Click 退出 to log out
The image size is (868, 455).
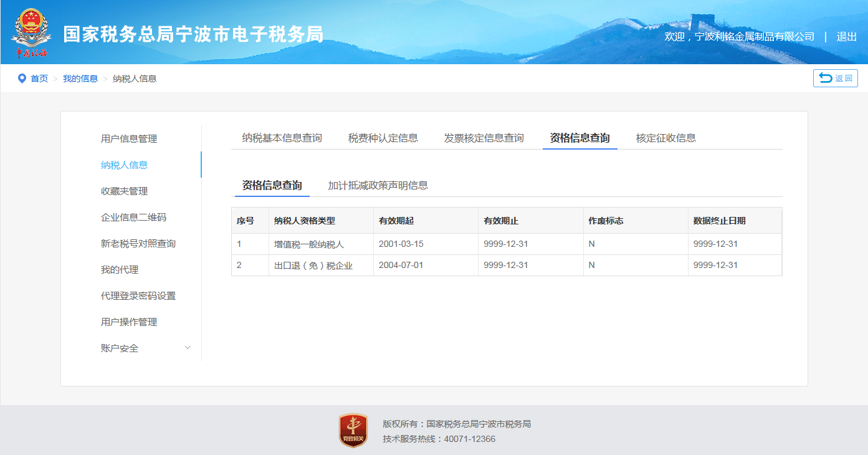click(x=846, y=37)
